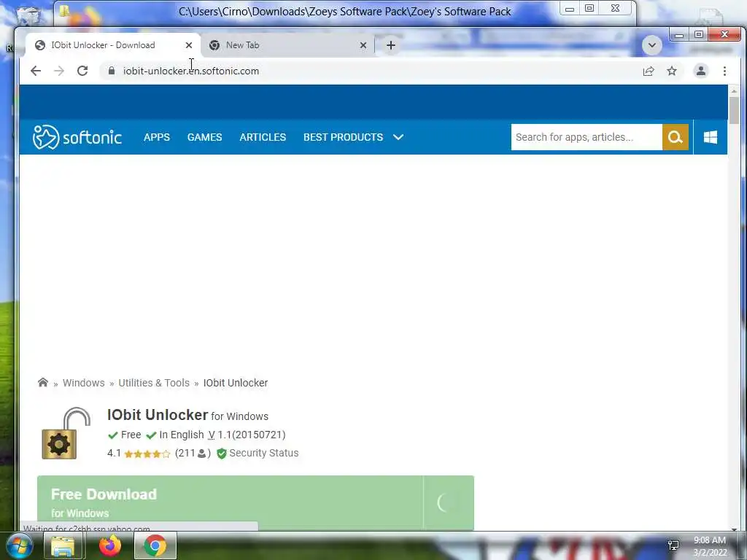Open the tab search dropdown arrow
Viewport: 747px width, 560px height.
(x=652, y=45)
